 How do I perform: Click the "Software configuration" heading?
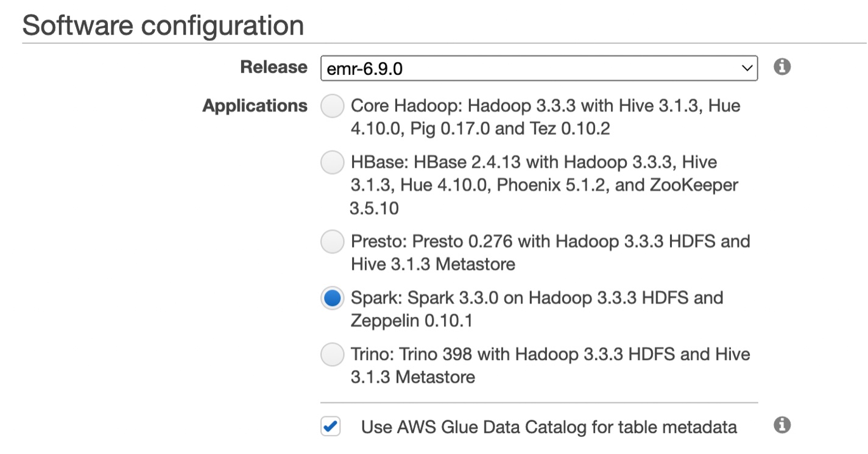163,25
